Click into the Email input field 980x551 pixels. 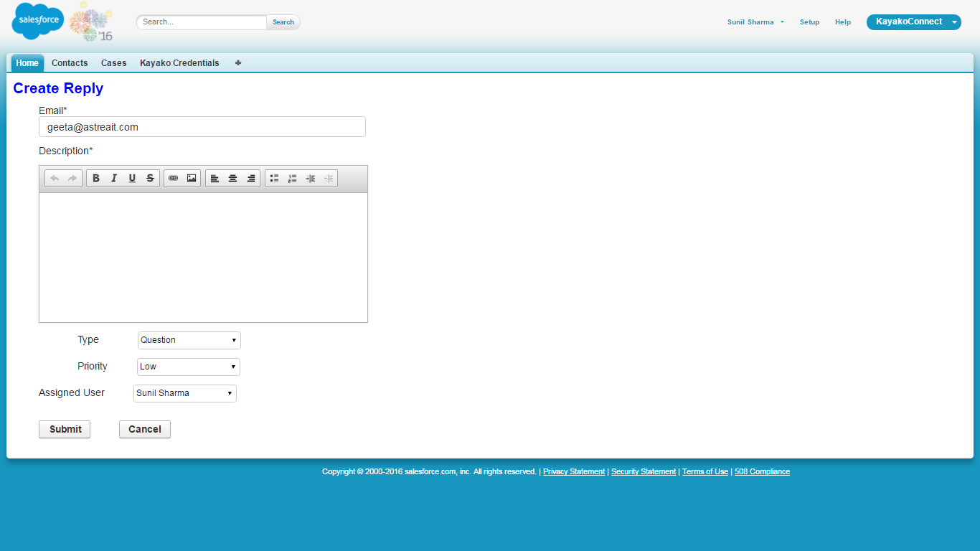coord(202,127)
